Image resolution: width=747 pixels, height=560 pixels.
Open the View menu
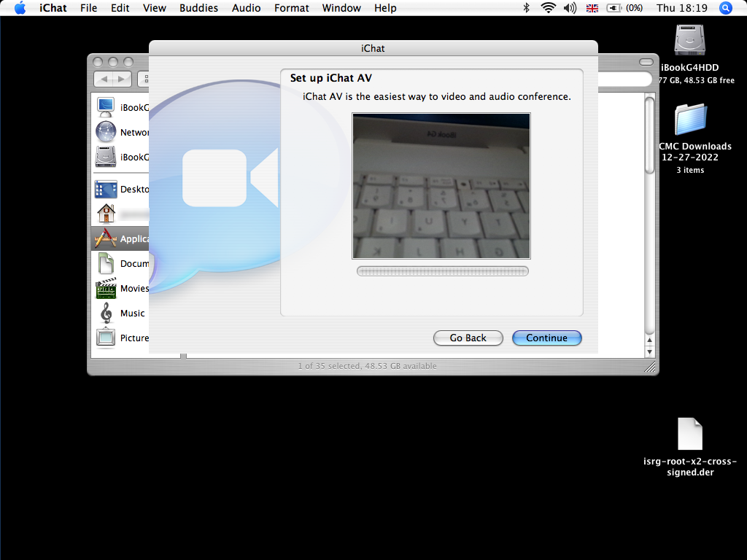(155, 8)
